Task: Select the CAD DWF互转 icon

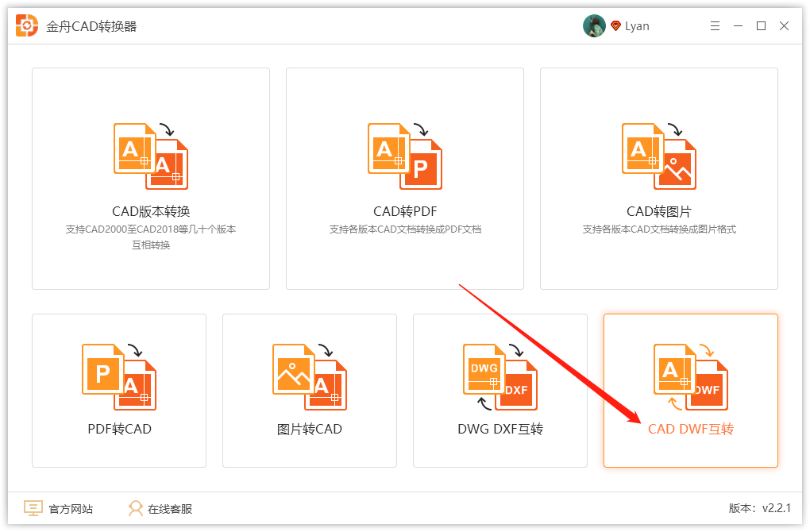Action: click(691, 376)
